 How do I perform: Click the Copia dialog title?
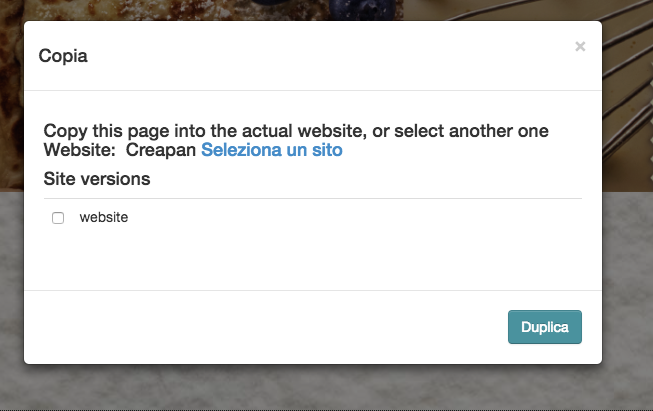click(x=63, y=56)
